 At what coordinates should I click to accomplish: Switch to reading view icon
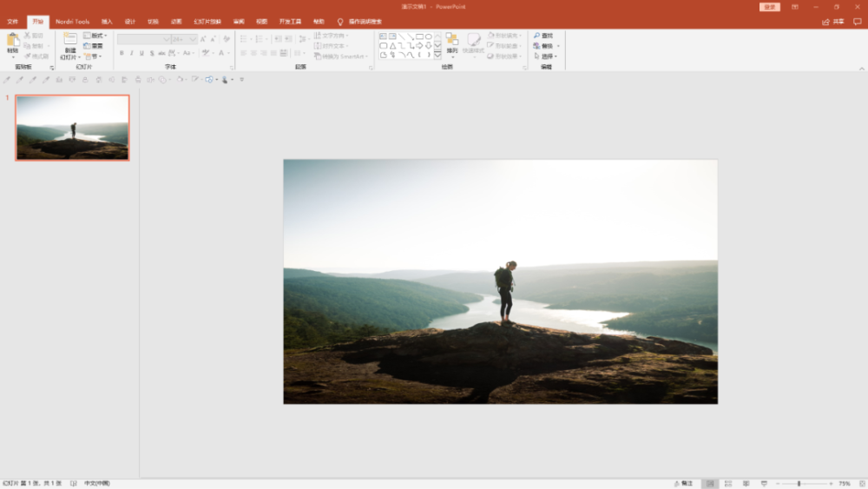pyautogui.click(x=745, y=483)
